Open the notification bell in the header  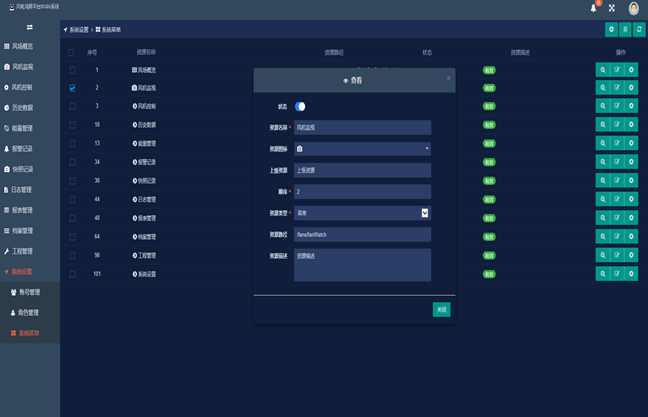pyautogui.click(x=593, y=8)
